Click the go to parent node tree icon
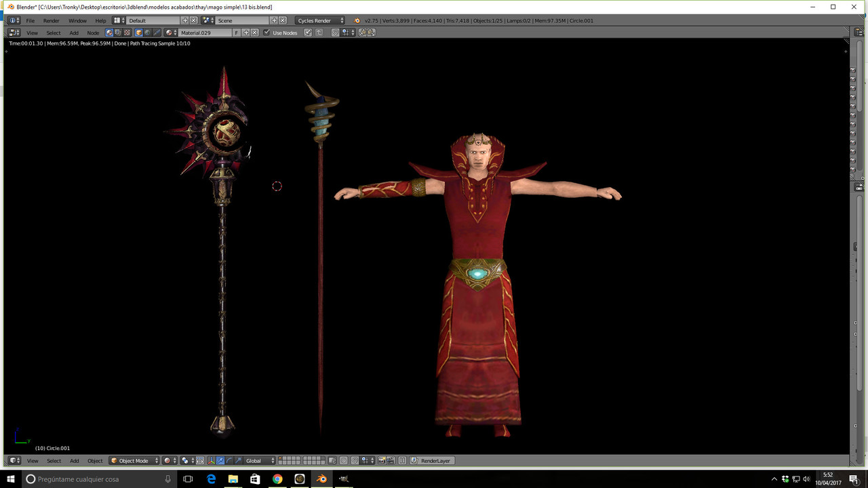The height and width of the screenshot is (488, 868). coord(319,33)
